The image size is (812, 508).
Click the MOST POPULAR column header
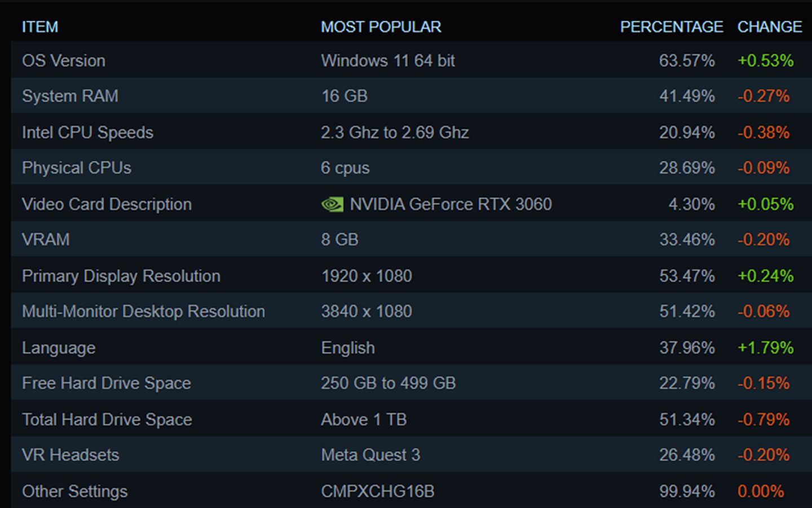(x=381, y=27)
